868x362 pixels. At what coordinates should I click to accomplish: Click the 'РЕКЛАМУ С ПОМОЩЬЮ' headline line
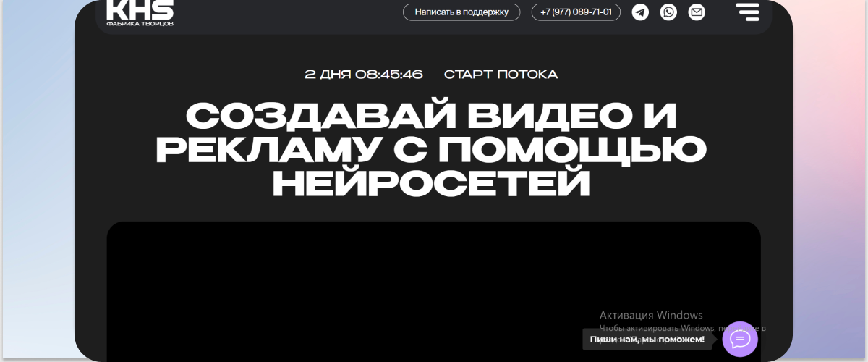(432, 150)
